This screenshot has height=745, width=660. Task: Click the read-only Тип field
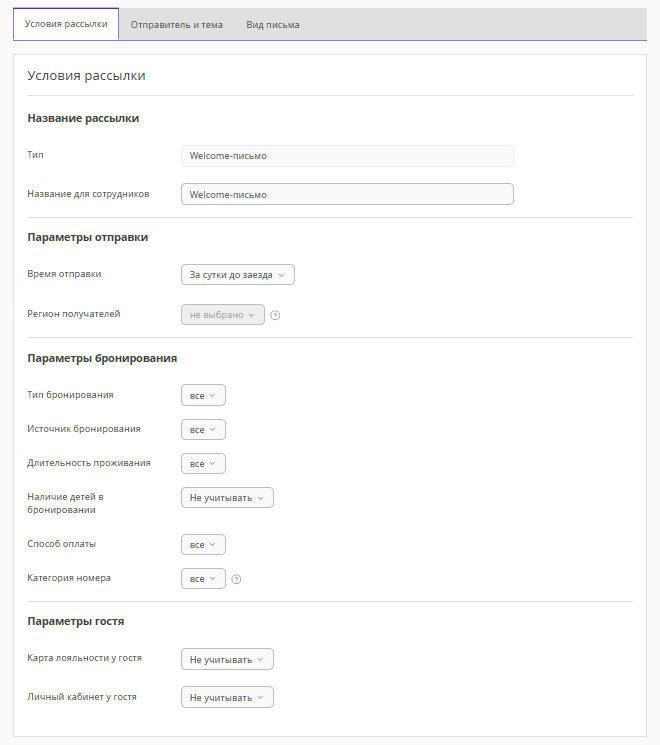347,156
